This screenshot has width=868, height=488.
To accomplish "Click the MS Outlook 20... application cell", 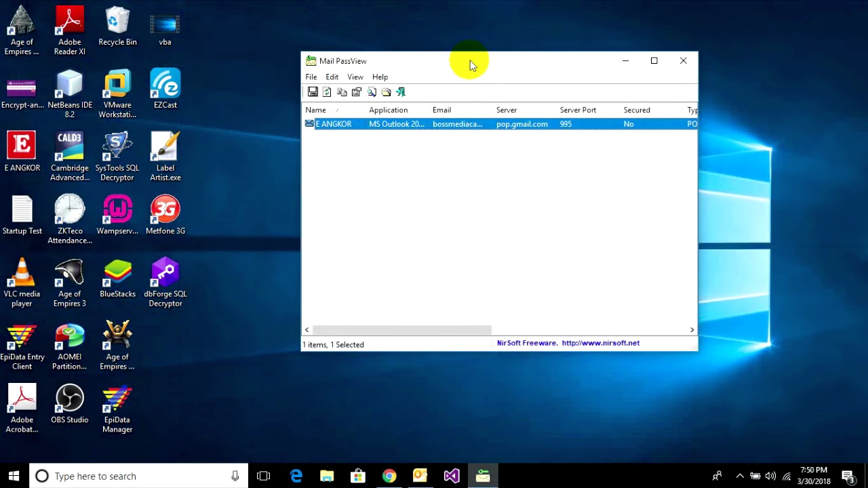I will pos(397,124).
